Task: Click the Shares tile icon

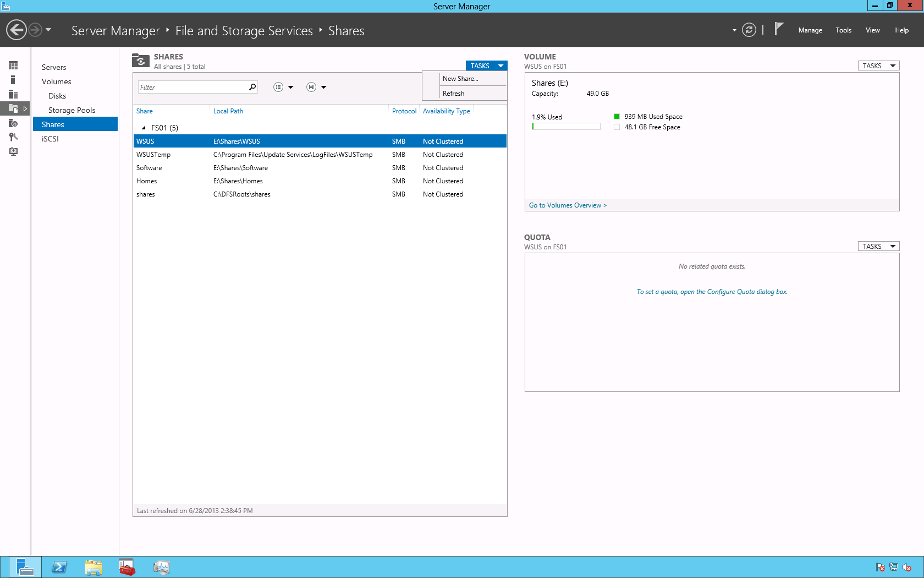Action: pos(141,61)
